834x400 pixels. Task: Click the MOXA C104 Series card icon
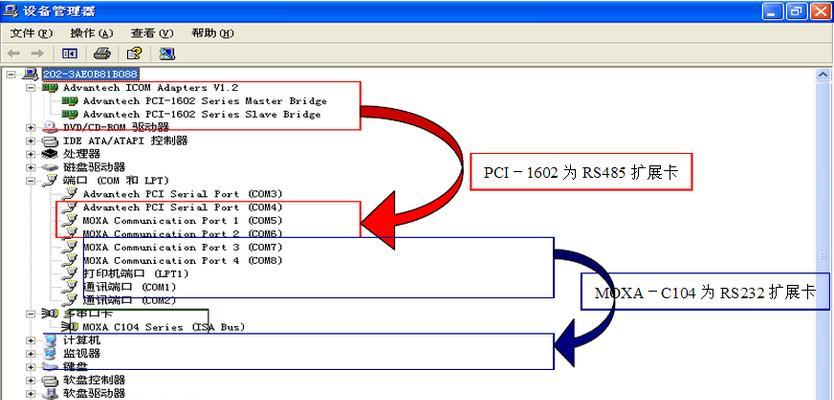[x=70, y=327]
